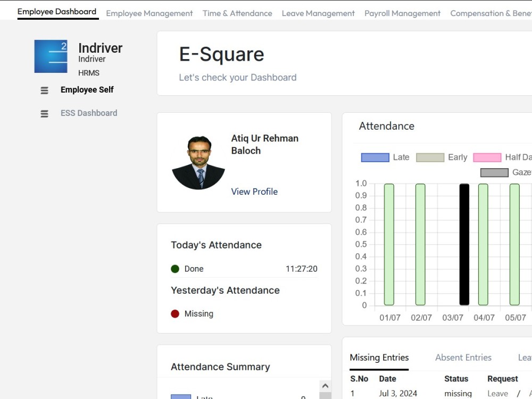Open the ESS Dashboard sidebar link

click(x=89, y=113)
